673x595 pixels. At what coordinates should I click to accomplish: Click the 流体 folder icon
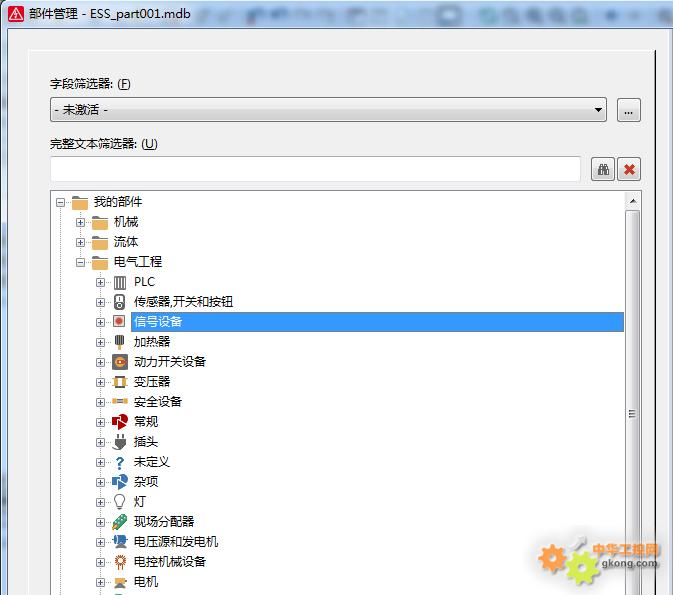[x=100, y=243]
